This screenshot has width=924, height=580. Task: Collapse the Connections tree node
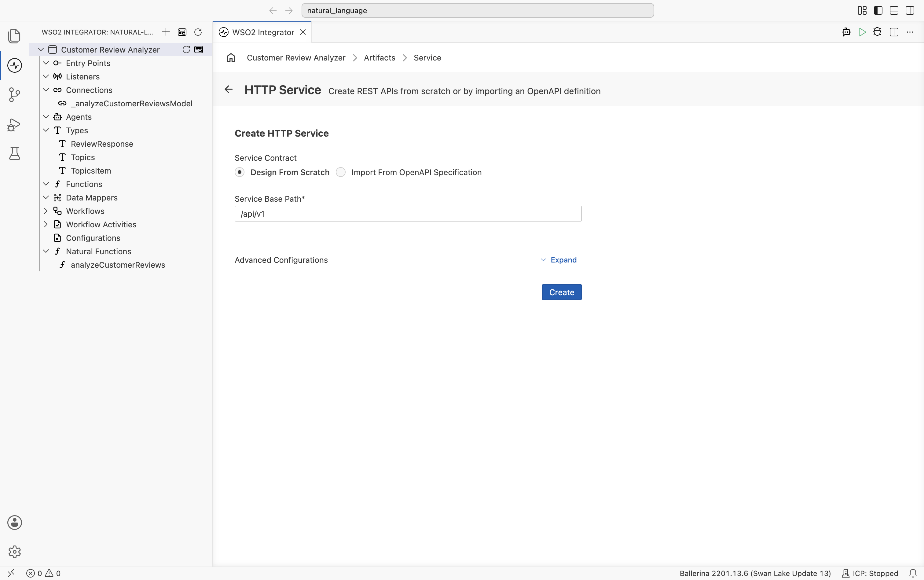(x=46, y=90)
